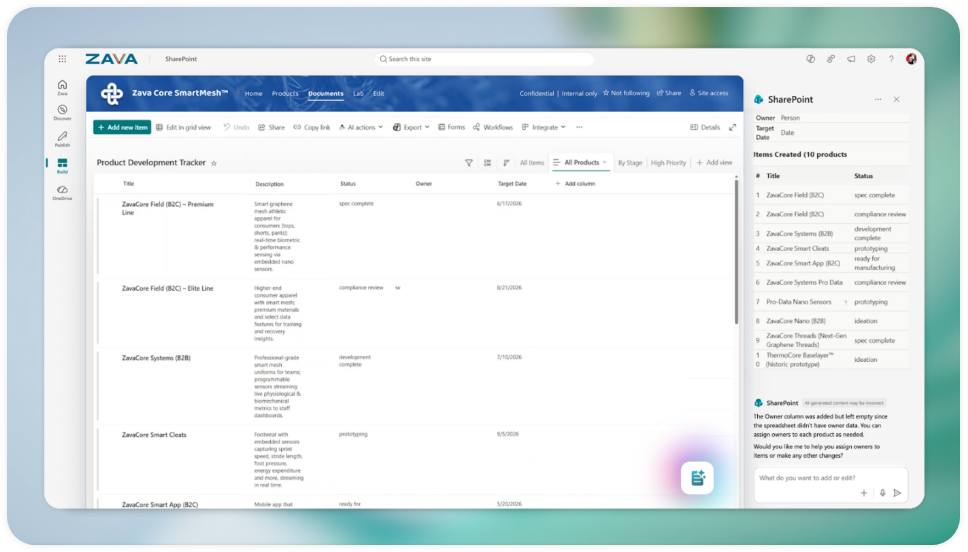The width and height of the screenshot is (968, 552).
Task: Open the settings gear icon
Action: point(871,59)
